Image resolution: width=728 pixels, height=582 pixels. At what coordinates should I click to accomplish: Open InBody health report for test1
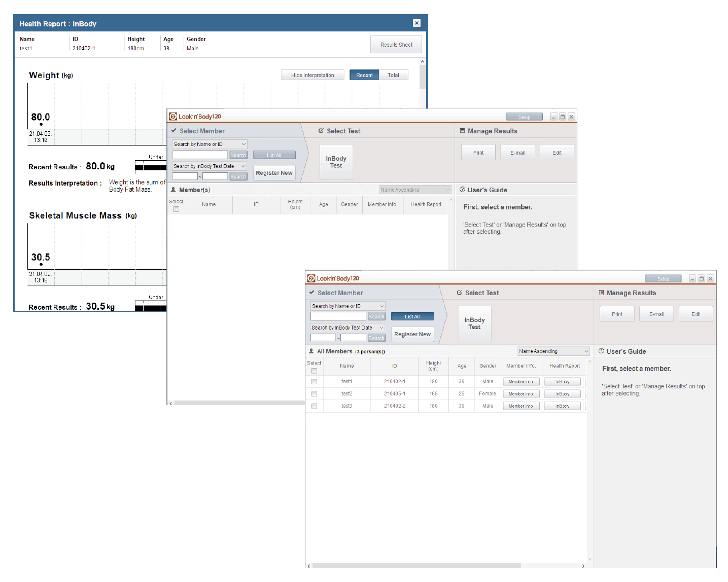[563, 382]
